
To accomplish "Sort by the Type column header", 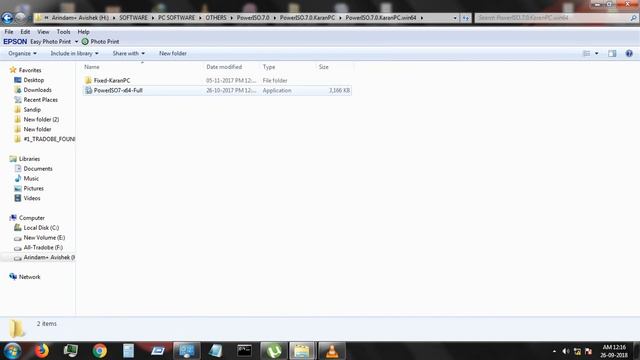I will pos(269,67).
